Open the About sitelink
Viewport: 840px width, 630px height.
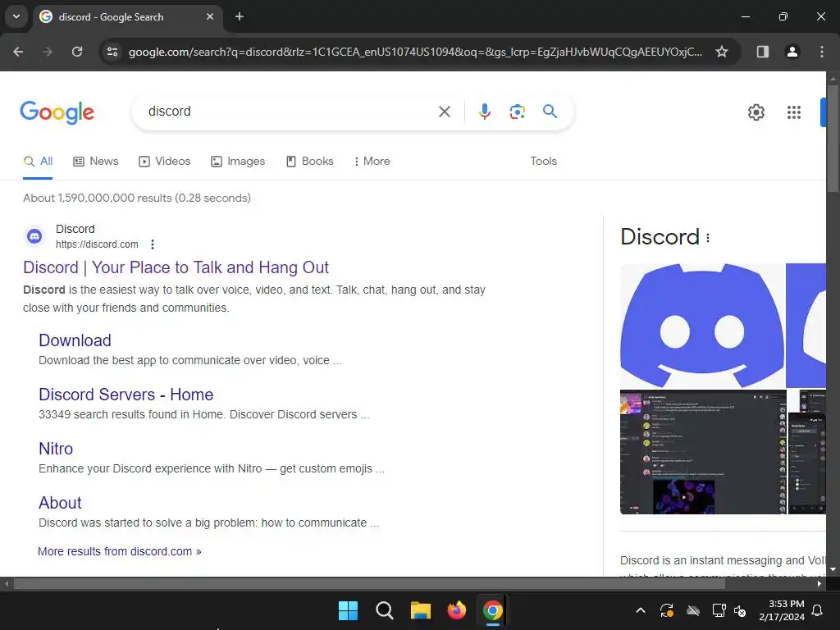tap(60, 503)
